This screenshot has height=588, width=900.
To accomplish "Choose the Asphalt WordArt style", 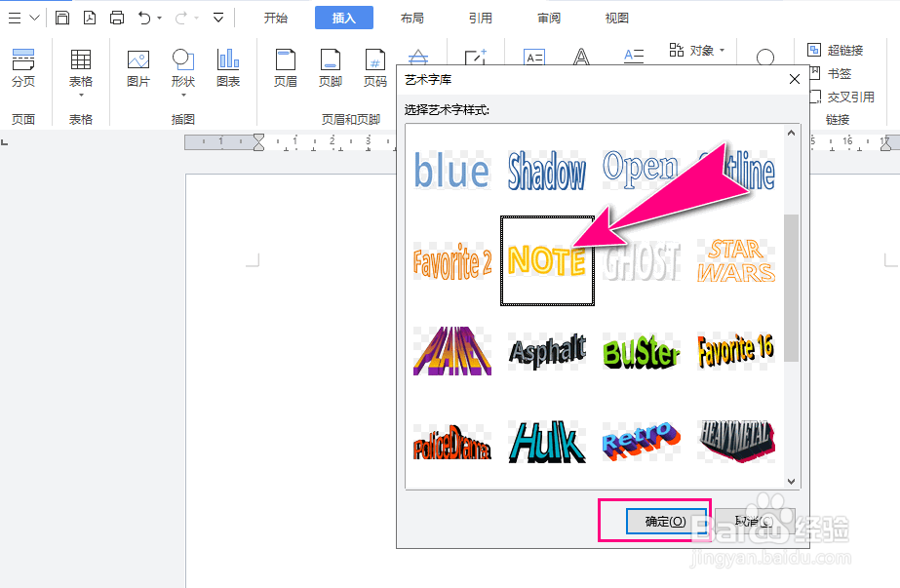I will [x=546, y=350].
